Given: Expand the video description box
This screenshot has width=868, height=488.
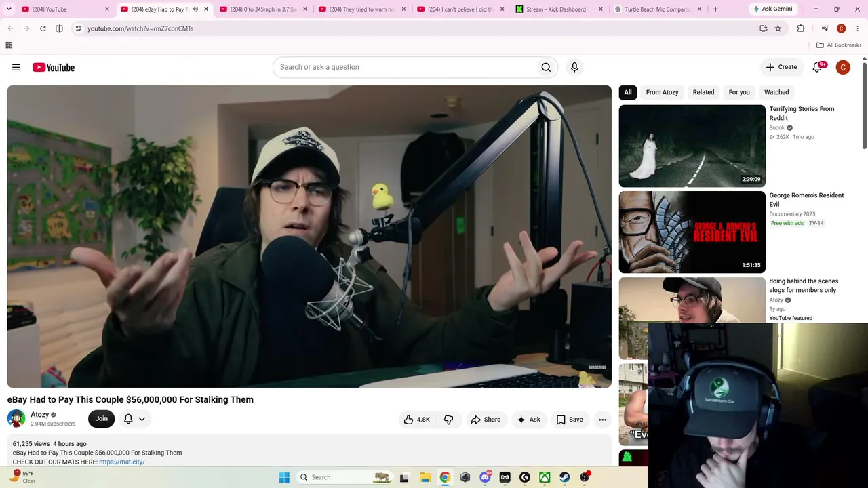Looking at the screenshot, I should click(x=309, y=451).
